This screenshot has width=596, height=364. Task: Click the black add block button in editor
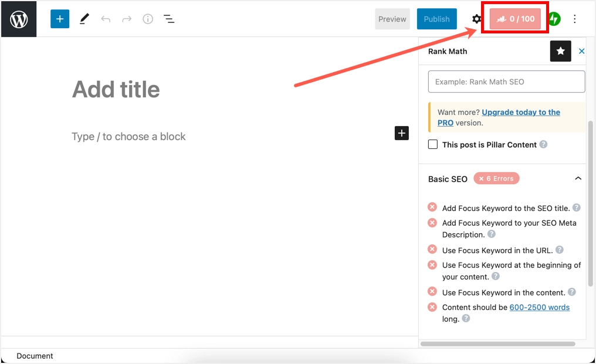401,134
